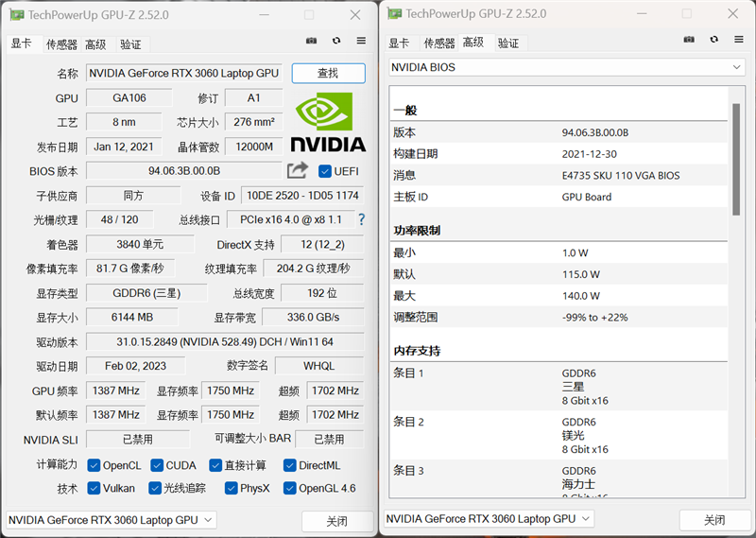Screen dimensions: 756x538
Task: Click the 3840 单元 shaders field
Action: tap(140, 244)
